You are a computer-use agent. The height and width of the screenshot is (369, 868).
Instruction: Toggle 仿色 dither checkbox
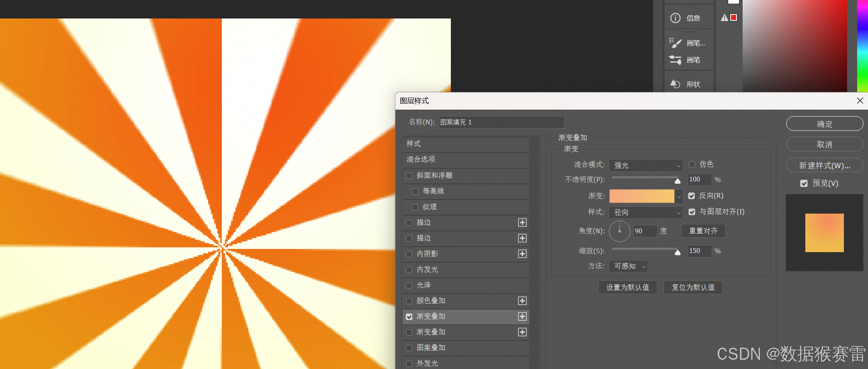click(x=692, y=165)
